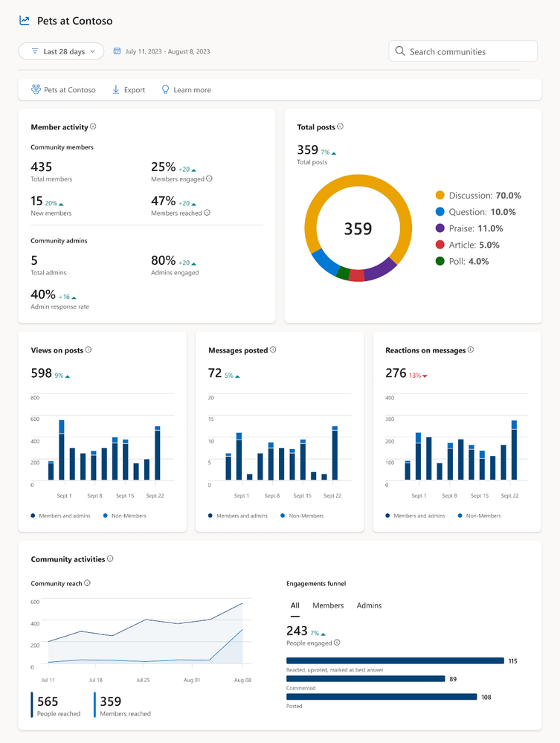
Task: Click the Search communities input field
Action: point(463,51)
